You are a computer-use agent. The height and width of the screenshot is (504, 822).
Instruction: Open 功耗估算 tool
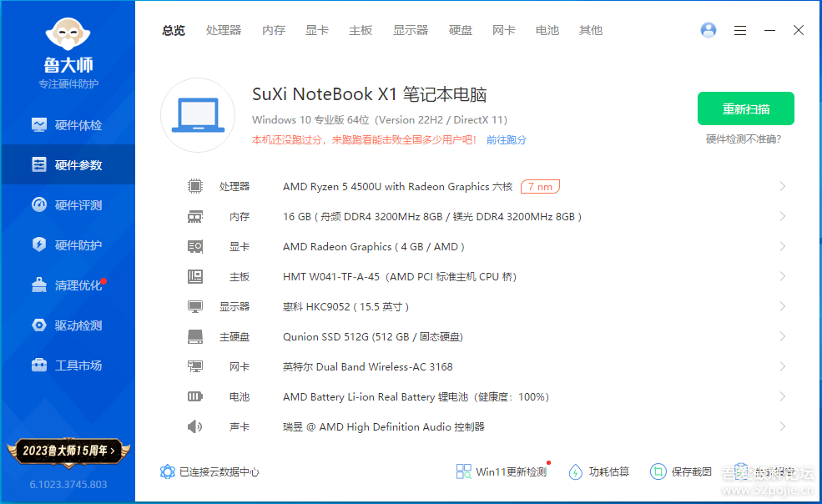[599, 471]
